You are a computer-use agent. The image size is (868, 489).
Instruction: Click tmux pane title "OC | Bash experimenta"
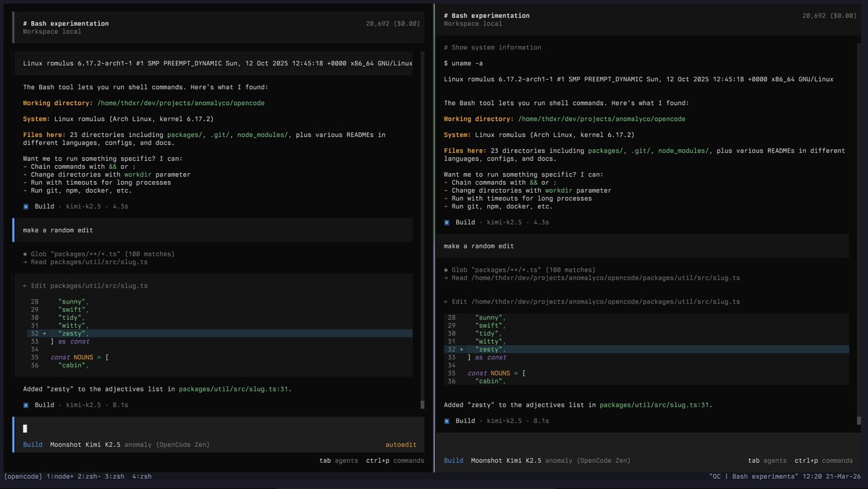point(754,476)
